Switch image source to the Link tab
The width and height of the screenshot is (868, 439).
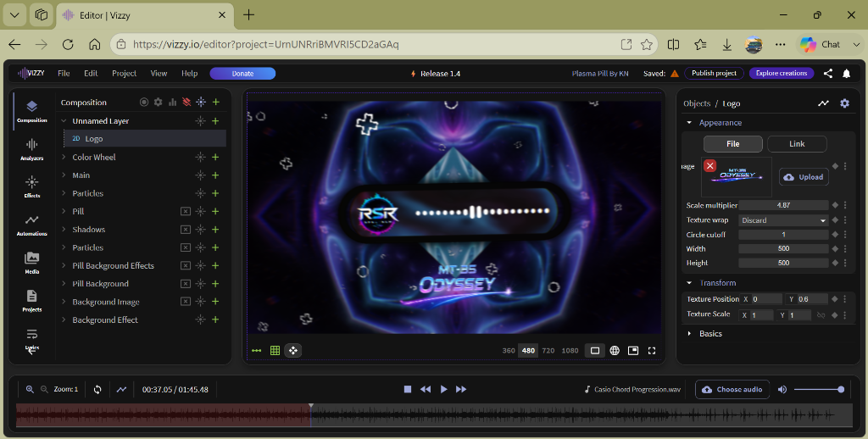pyautogui.click(x=797, y=143)
